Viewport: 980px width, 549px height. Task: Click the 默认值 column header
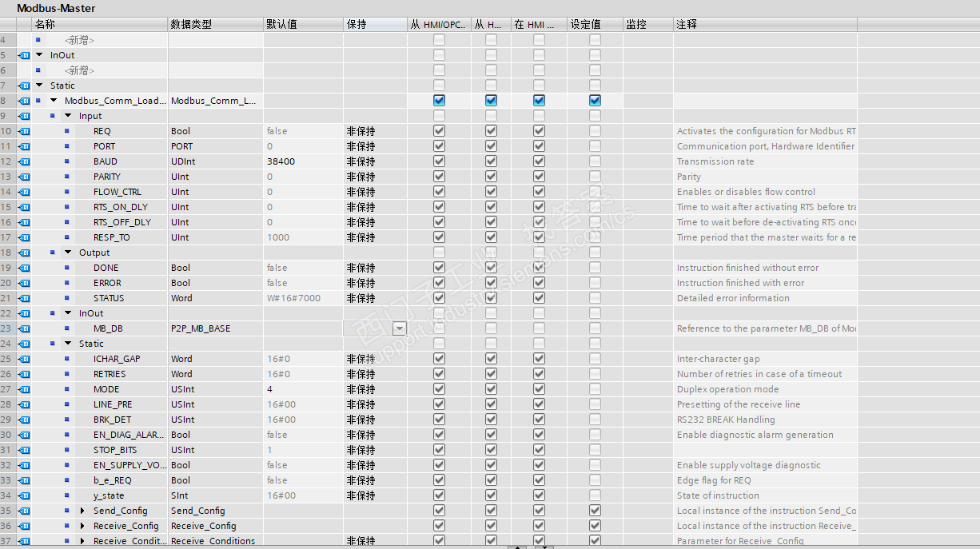pos(303,25)
